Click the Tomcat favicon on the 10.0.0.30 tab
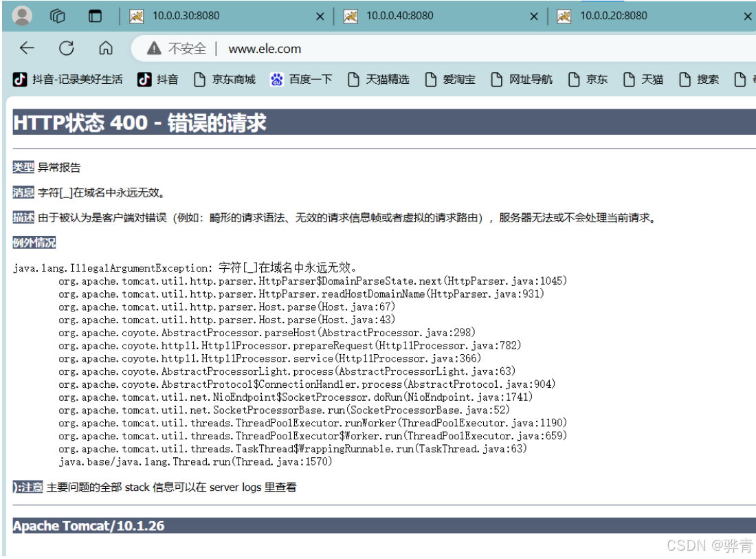 (137, 17)
